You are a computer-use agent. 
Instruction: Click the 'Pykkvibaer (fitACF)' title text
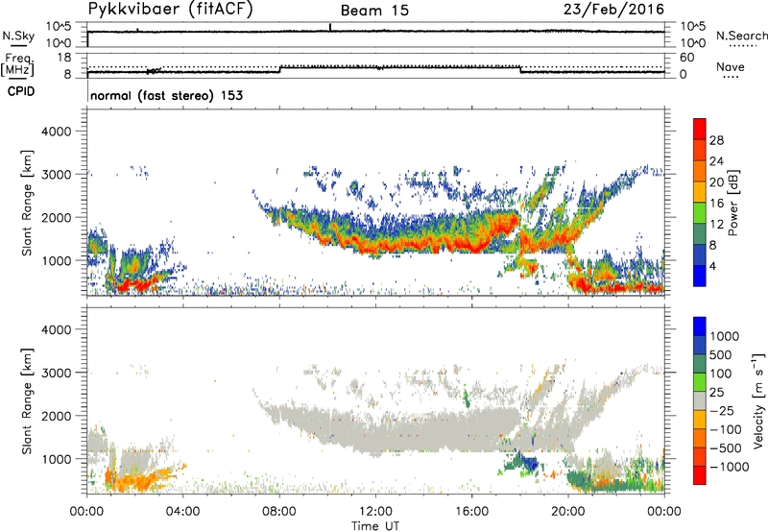point(171,10)
